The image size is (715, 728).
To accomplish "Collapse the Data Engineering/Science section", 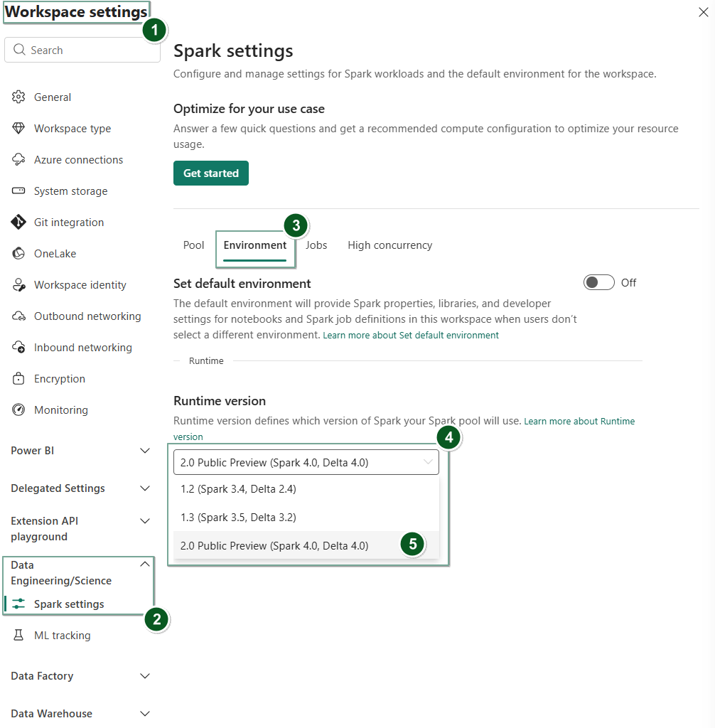I will coord(144,564).
